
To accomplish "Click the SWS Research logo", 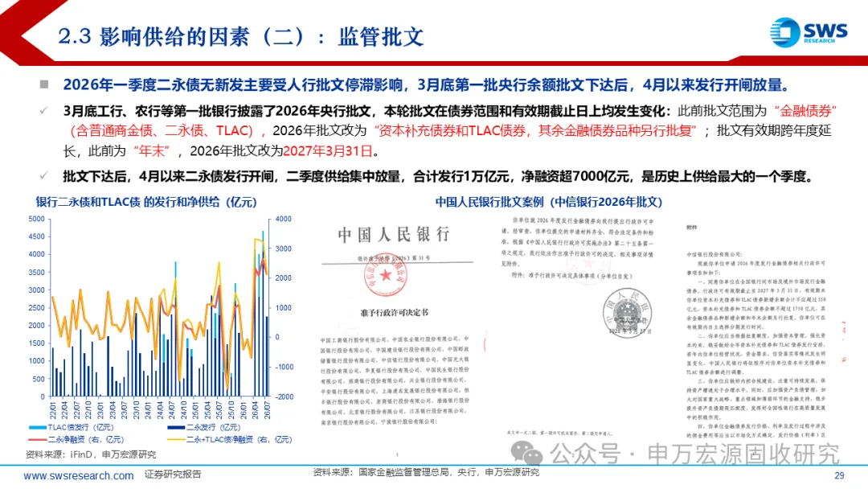I will (809, 32).
